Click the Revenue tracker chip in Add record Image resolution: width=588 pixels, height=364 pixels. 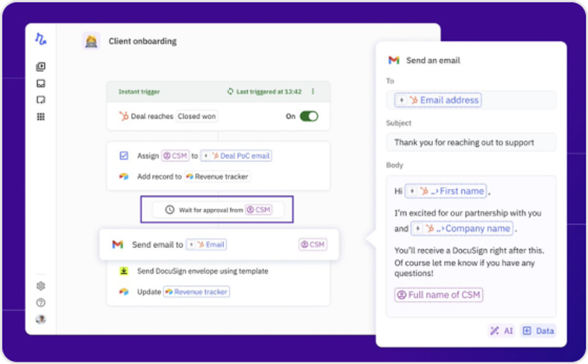click(x=217, y=177)
